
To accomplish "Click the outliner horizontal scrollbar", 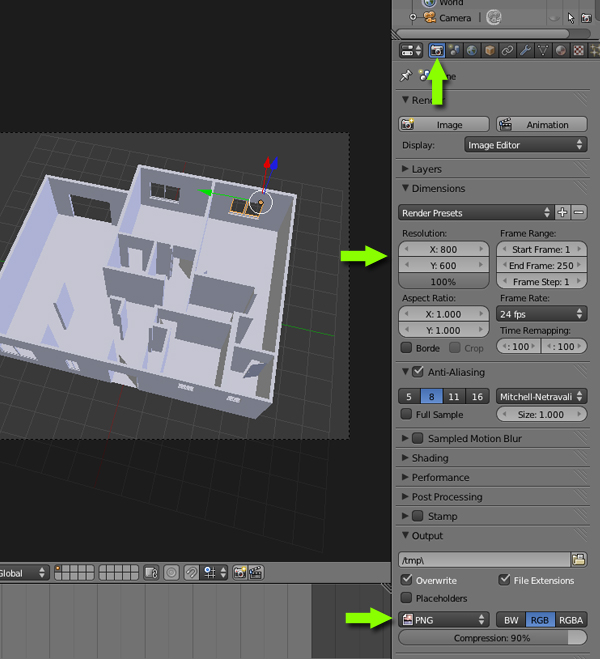I will pyautogui.click(x=482, y=34).
